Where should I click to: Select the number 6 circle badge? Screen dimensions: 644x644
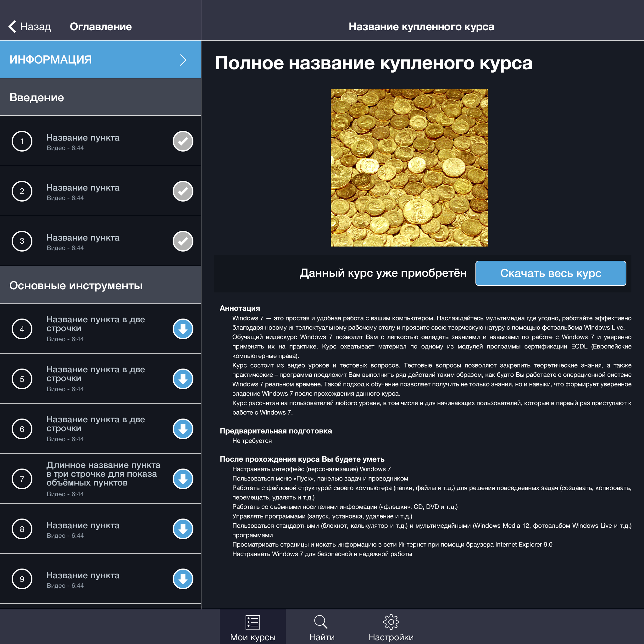[22, 429]
